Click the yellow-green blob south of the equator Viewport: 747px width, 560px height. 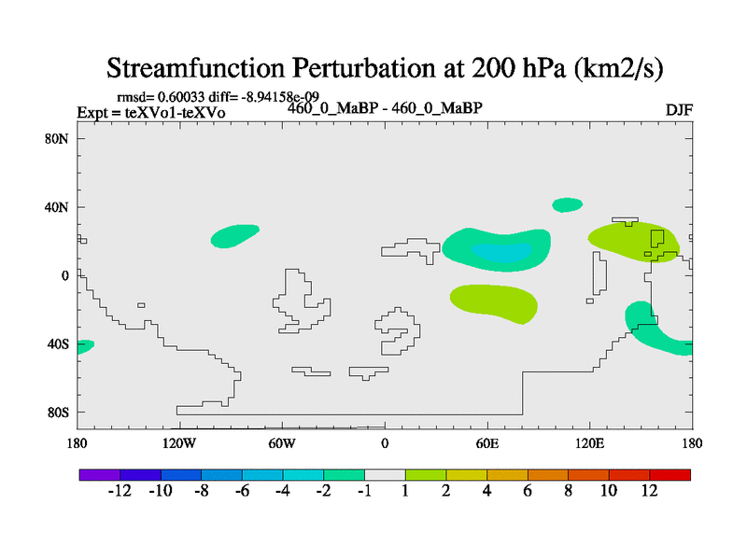tap(493, 302)
